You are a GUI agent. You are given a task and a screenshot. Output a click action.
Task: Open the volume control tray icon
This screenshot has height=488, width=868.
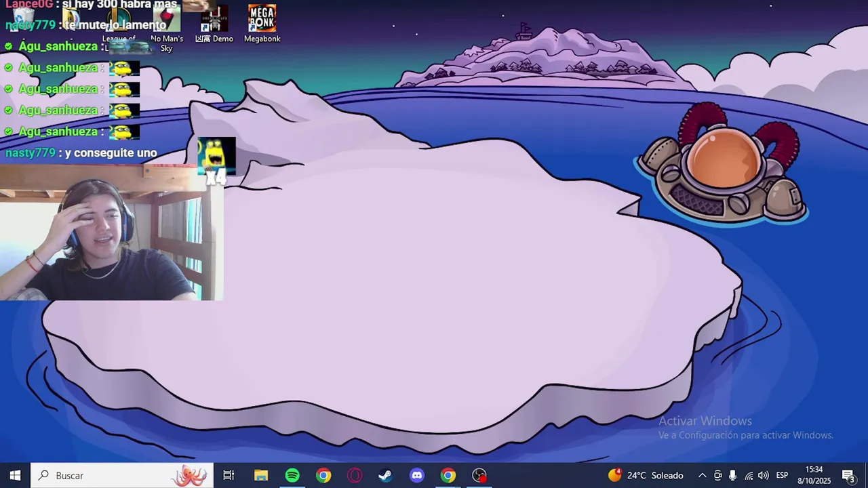coord(764,475)
